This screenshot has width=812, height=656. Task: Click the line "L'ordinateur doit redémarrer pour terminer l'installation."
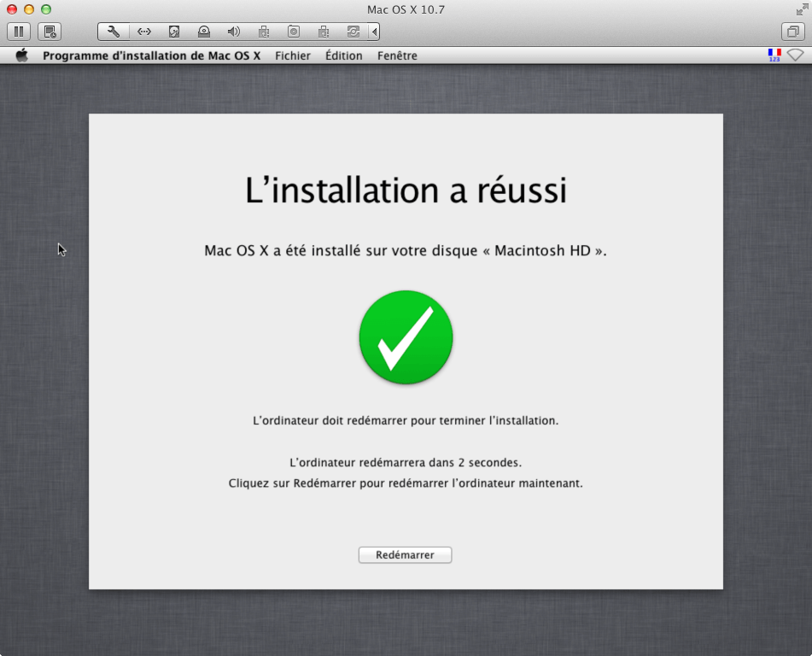coord(406,420)
